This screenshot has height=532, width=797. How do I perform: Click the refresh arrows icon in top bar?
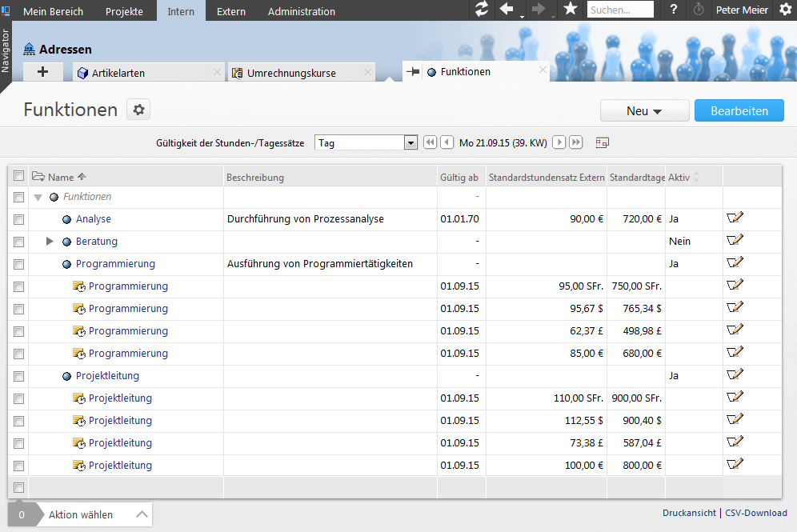coord(481,10)
